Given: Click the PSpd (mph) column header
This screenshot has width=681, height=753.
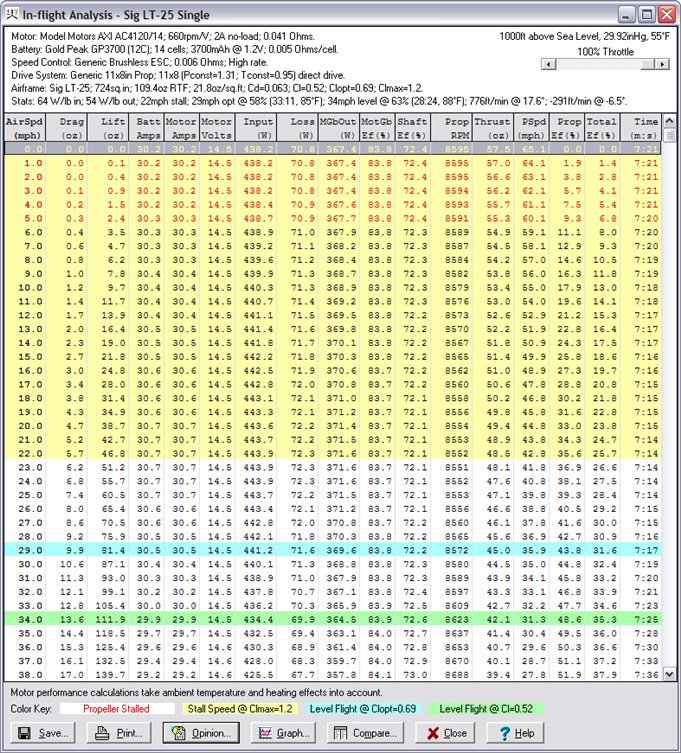Looking at the screenshot, I should [531, 128].
